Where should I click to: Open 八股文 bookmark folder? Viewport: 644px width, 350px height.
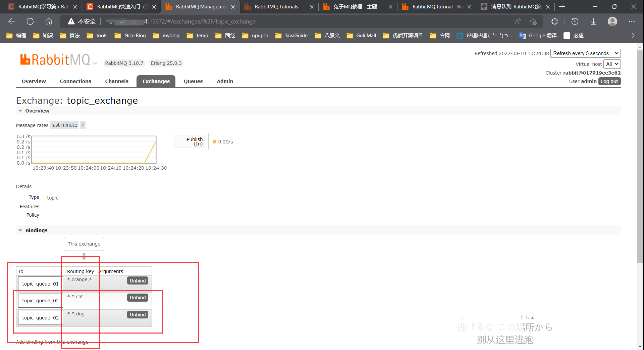(x=327, y=36)
